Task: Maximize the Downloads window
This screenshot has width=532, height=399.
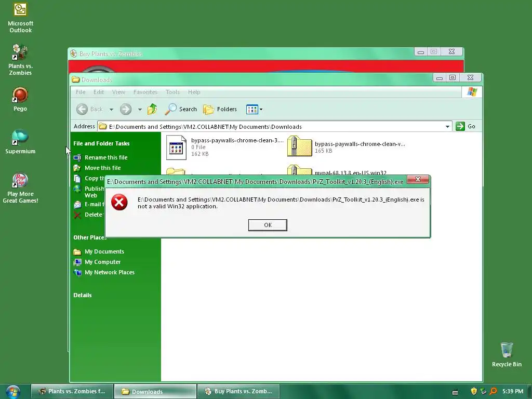Action: point(453,78)
